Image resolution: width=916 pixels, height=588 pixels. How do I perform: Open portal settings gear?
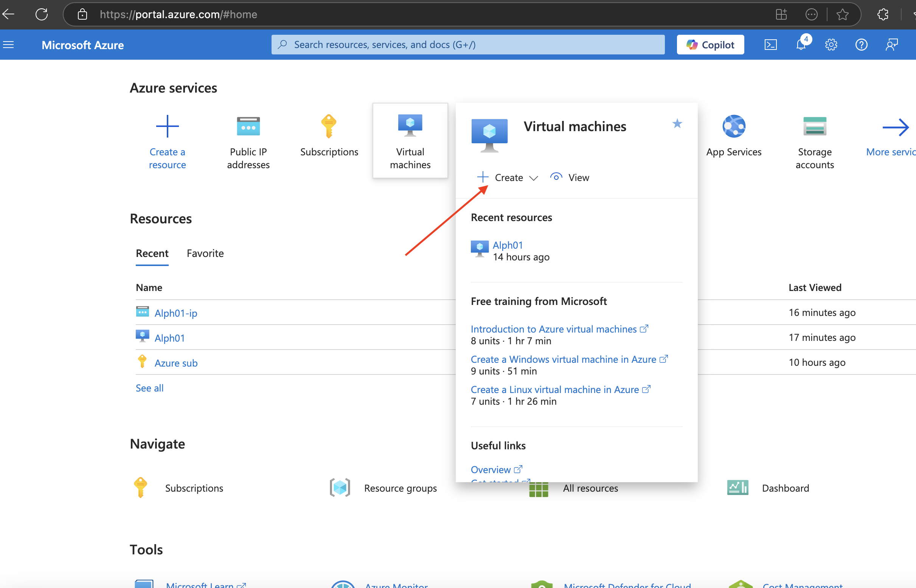tap(831, 45)
